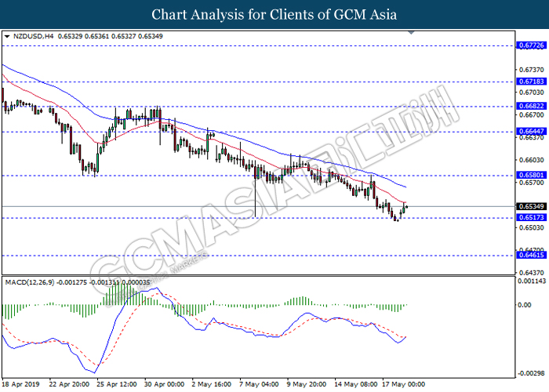Viewport: 549px width, 392px height.
Task: Click the 30 Apr 00:00 time label
Action: point(164,384)
